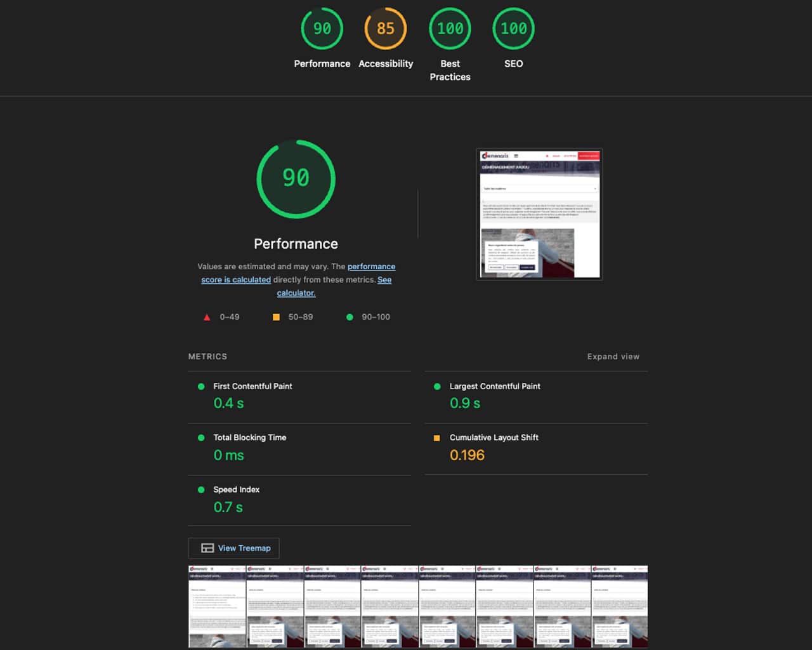Click the final page screenshot thumbnail
The image size is (812, 650).
(x=539, y=215)
